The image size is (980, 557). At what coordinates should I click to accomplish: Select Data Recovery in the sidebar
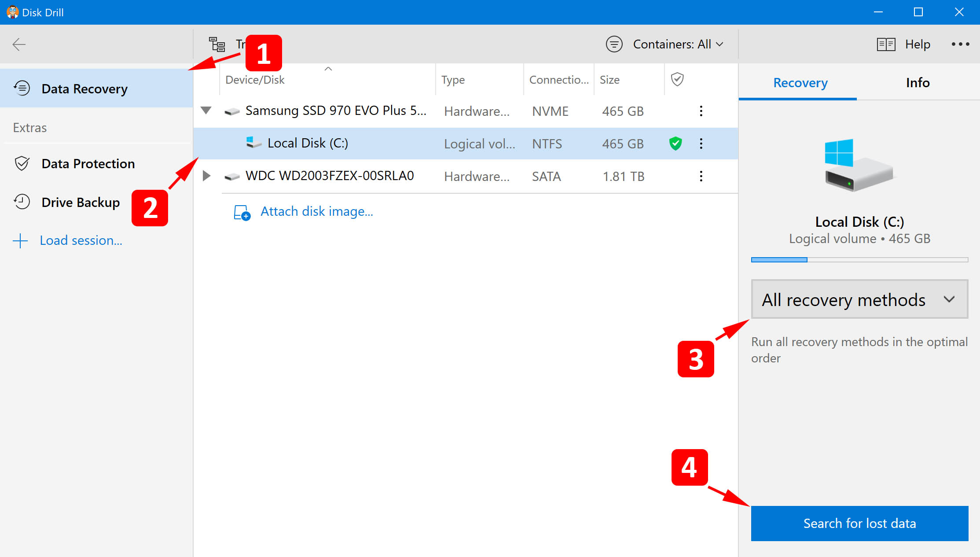click(97, 89)
